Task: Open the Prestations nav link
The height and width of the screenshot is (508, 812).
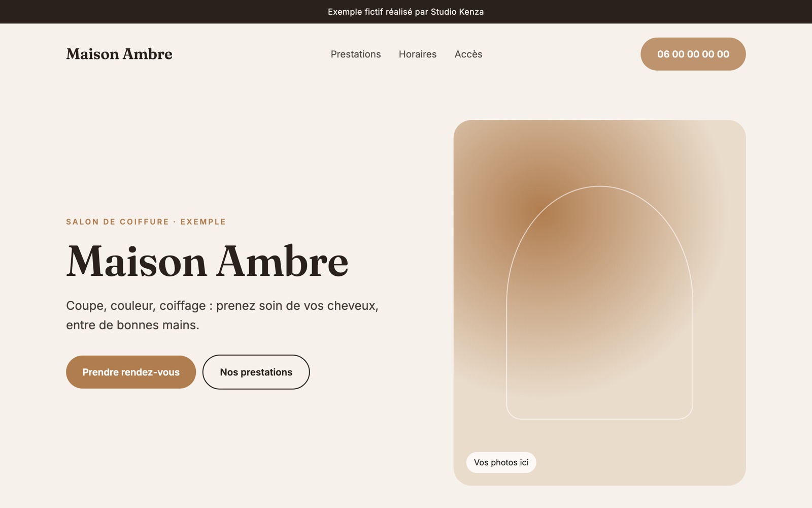Action: [356, 54]
